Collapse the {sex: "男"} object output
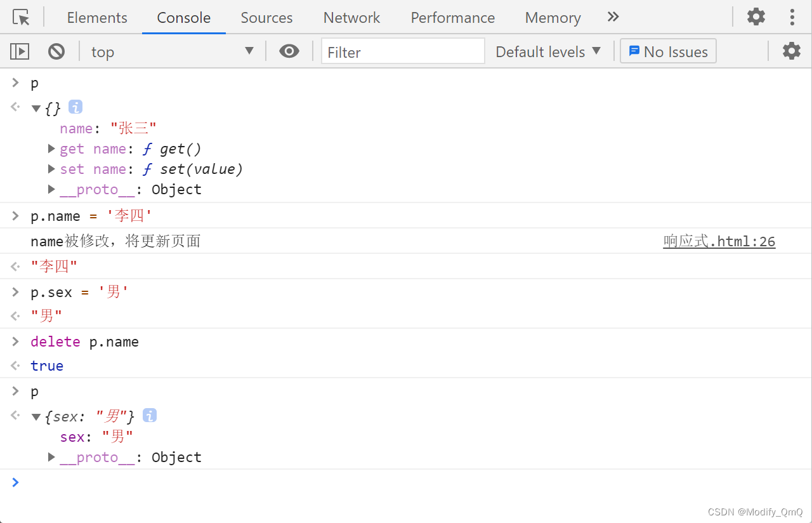The width and height of the screenshot is (812, 523). (36, 417)
